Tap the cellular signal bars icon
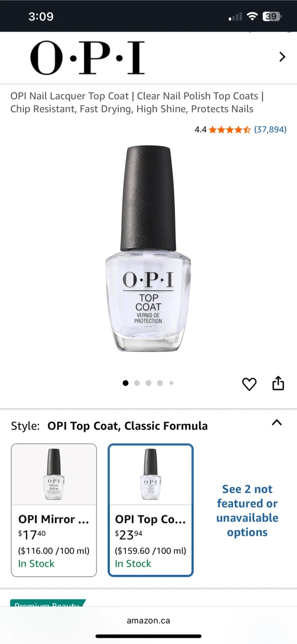The image size is (297, 644). point(235,17)
